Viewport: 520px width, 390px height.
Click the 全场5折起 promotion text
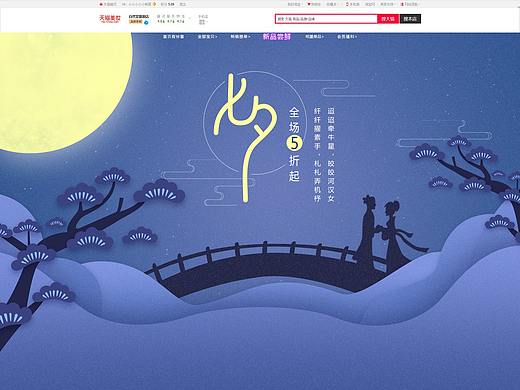tap(294, 144)
